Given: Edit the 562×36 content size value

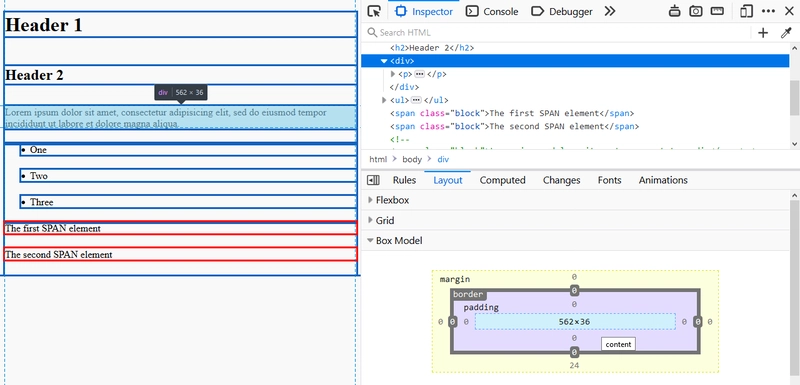Looking at the screenshot, I should point(574,322).
